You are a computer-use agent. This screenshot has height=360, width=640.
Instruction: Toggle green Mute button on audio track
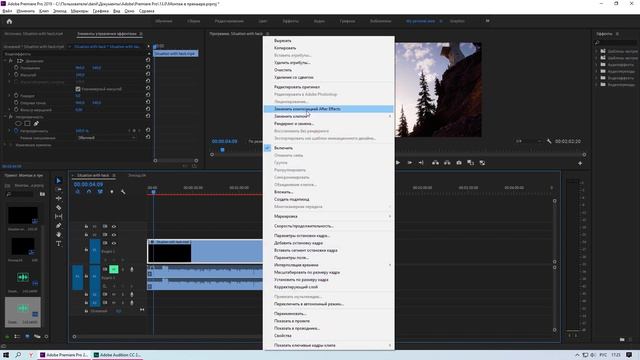(x=113, y=269)
